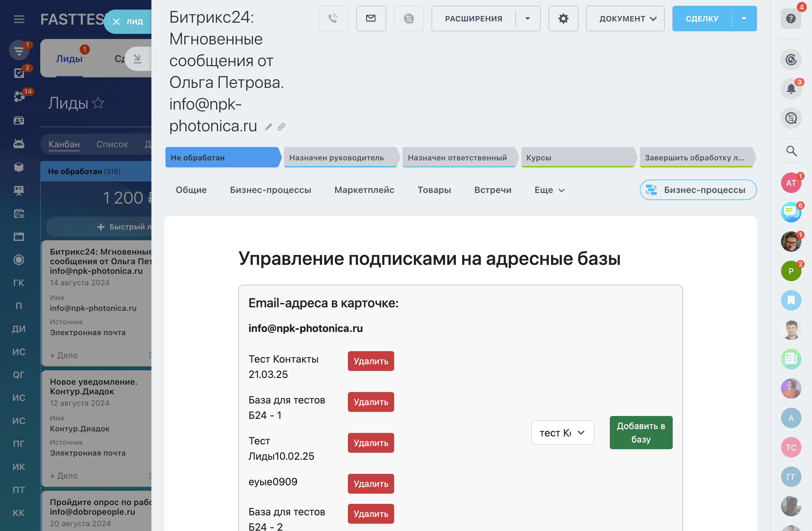Click the email envelope icon button
The width and height of the screenshot is (812, 531).
pos(371,19)
